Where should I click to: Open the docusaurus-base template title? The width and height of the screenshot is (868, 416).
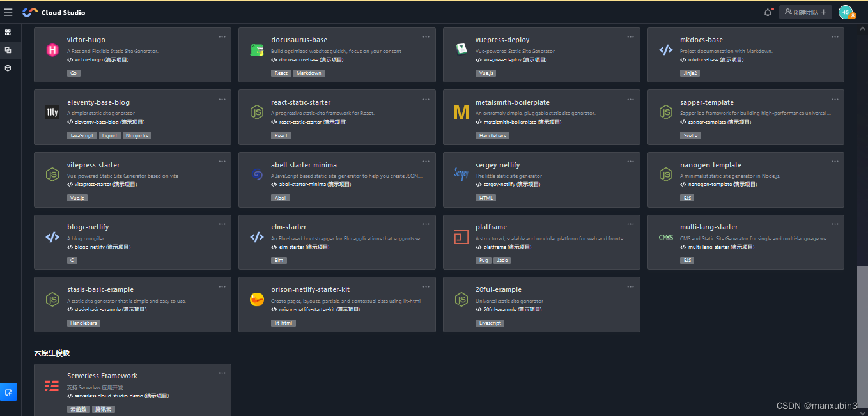[x=299, y=40]
